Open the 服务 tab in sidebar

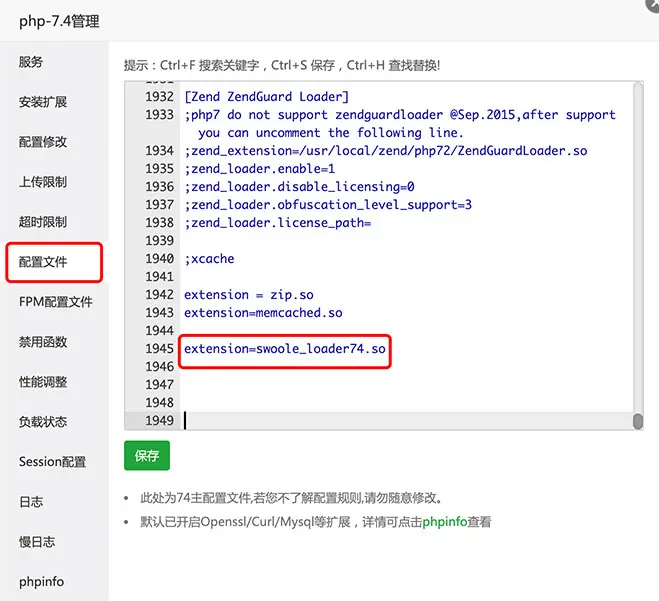(x=31, y=62)
